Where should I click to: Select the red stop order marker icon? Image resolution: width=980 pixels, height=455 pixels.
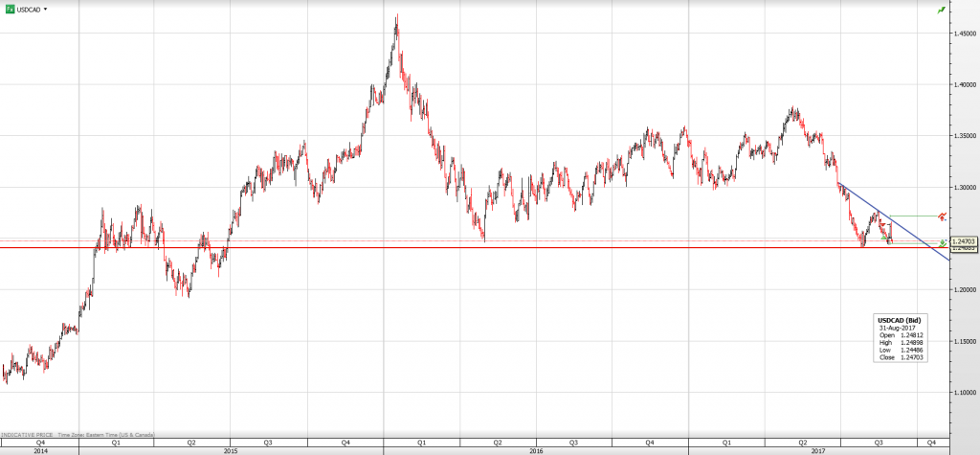click(x=943, y=216)
